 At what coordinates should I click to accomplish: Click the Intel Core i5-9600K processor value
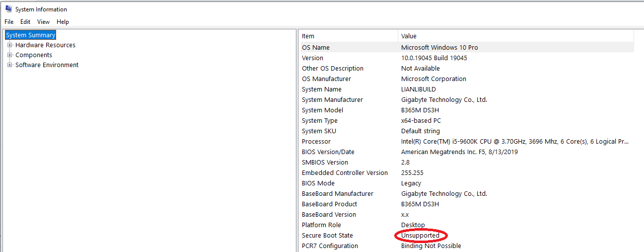point(515,142)
